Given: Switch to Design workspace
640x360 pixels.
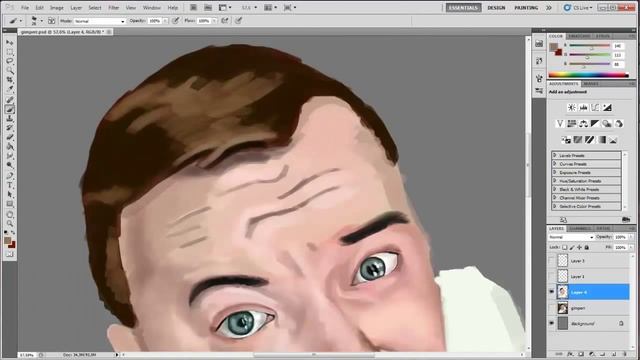Looking at the screenshot, I should tap(496, 8).
